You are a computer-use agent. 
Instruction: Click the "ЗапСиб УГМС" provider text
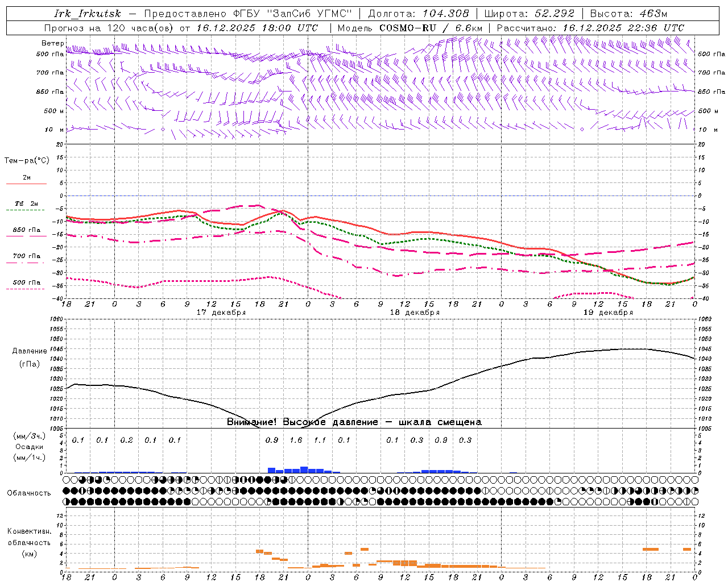click(309, 14)
